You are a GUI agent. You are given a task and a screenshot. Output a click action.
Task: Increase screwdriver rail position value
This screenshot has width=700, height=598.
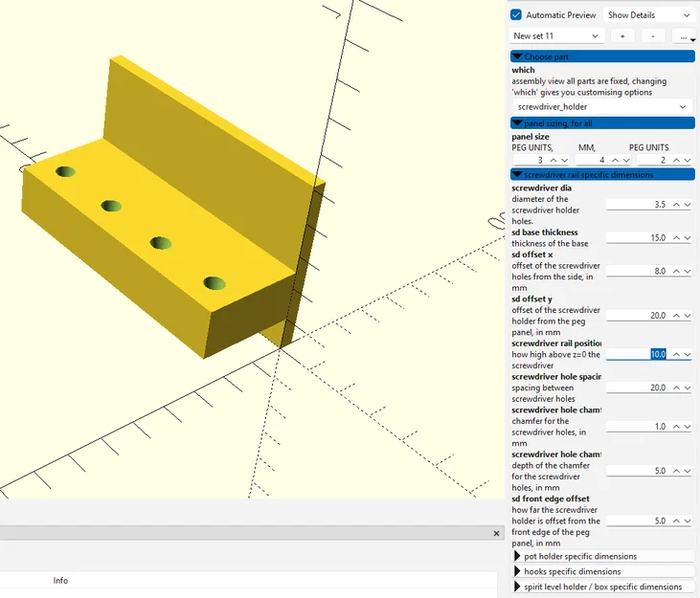[676, 355]
